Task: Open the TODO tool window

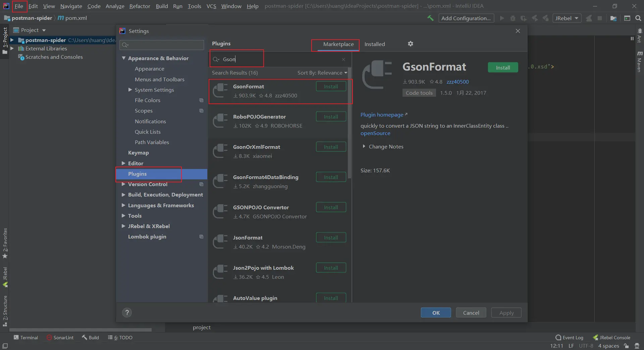Action: click(120, 338)
